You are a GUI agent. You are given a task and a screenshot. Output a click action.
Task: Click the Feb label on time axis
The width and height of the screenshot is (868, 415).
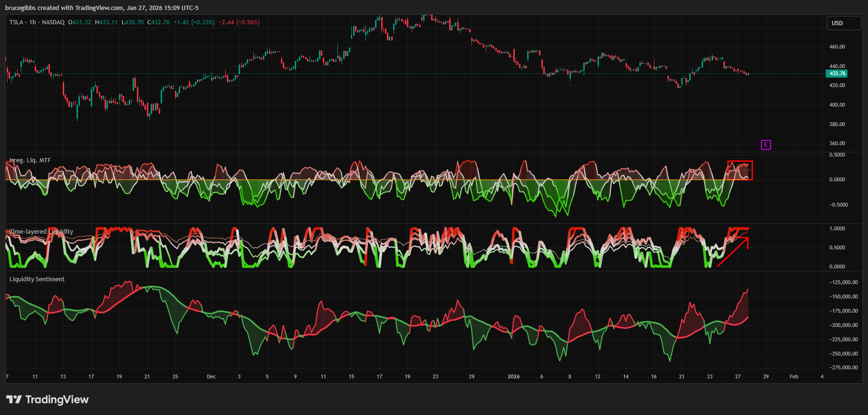coord(794,376)
